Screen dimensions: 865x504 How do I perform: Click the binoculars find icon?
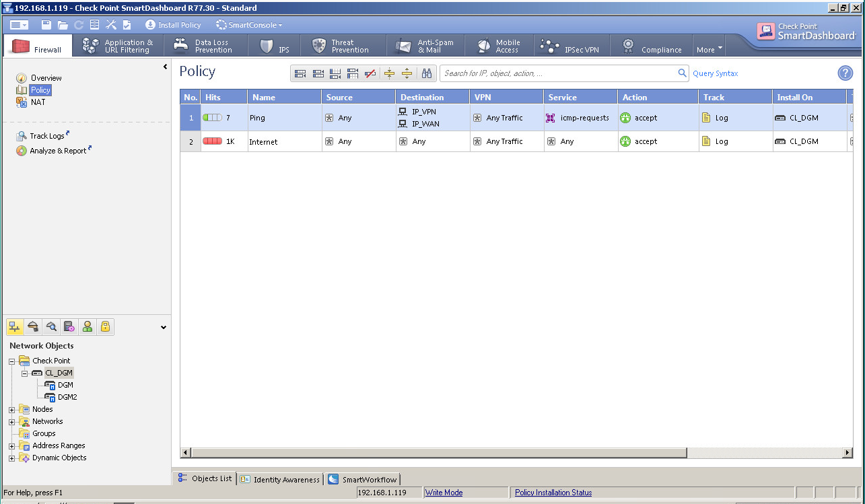pyautogui.click(x=427, y=73)
